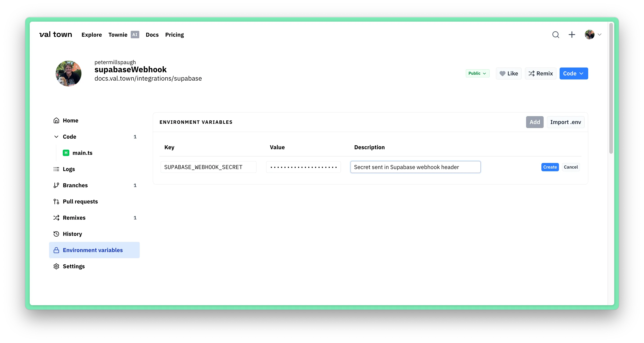Open the Pricing page
Image resolution: width=644 pixels, height=343 pixels.
pos(174,35)
